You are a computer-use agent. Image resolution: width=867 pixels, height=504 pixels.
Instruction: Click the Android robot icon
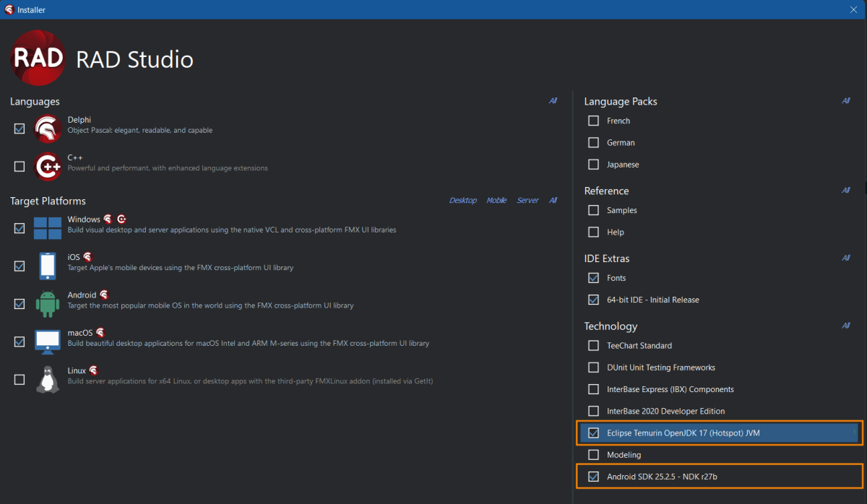pyautogui.click(x=48, y=304)
